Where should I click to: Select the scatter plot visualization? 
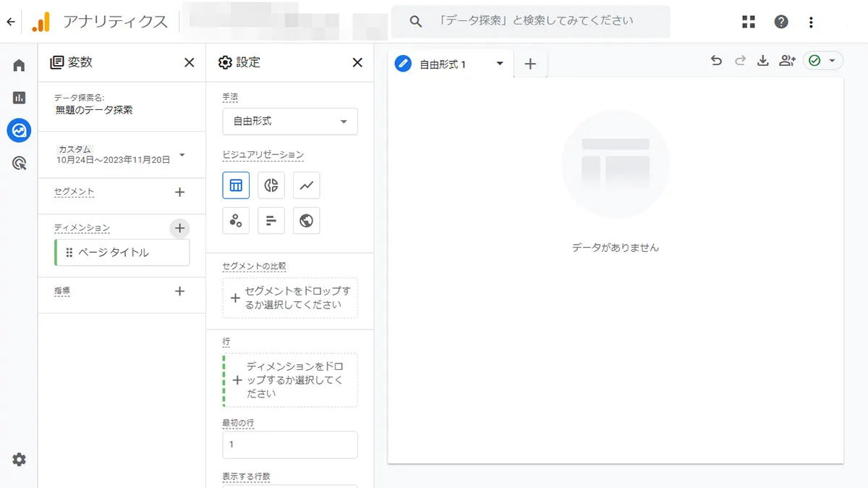coord(236,220)
